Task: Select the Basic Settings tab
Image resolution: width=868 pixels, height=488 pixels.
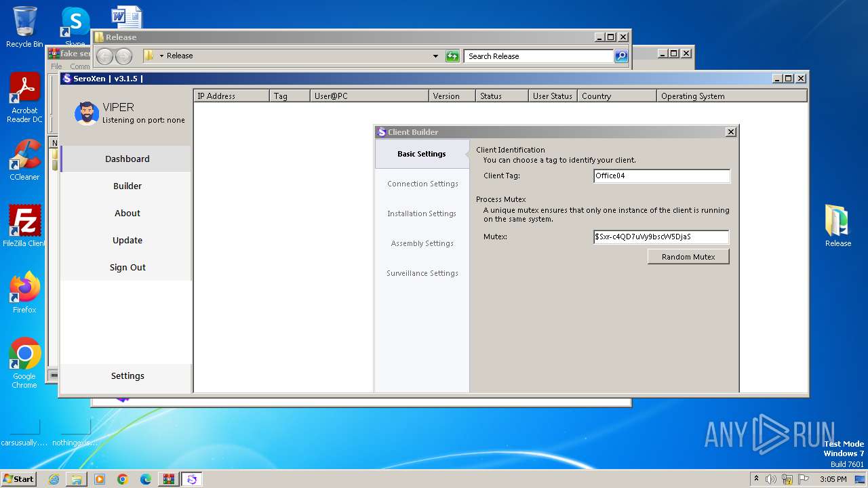Action: tap(422, 154)
